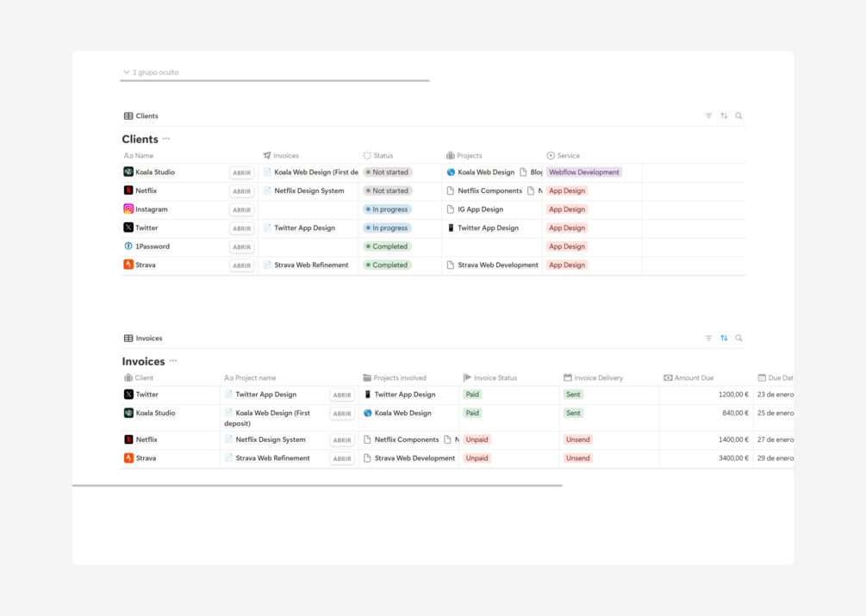This screenshot has height=616, width=866.
Task: Click the filter icon in Invoices database
Action: (x=708, y=339)
